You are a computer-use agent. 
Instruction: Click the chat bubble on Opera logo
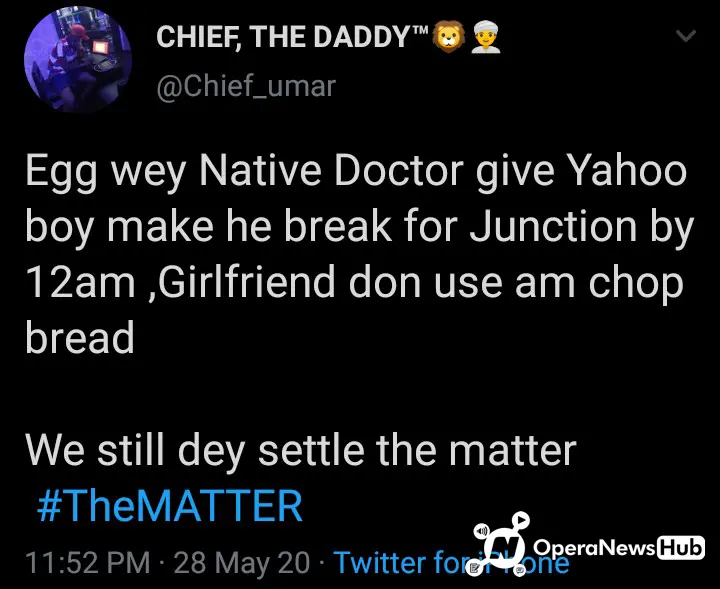point(520,571)
